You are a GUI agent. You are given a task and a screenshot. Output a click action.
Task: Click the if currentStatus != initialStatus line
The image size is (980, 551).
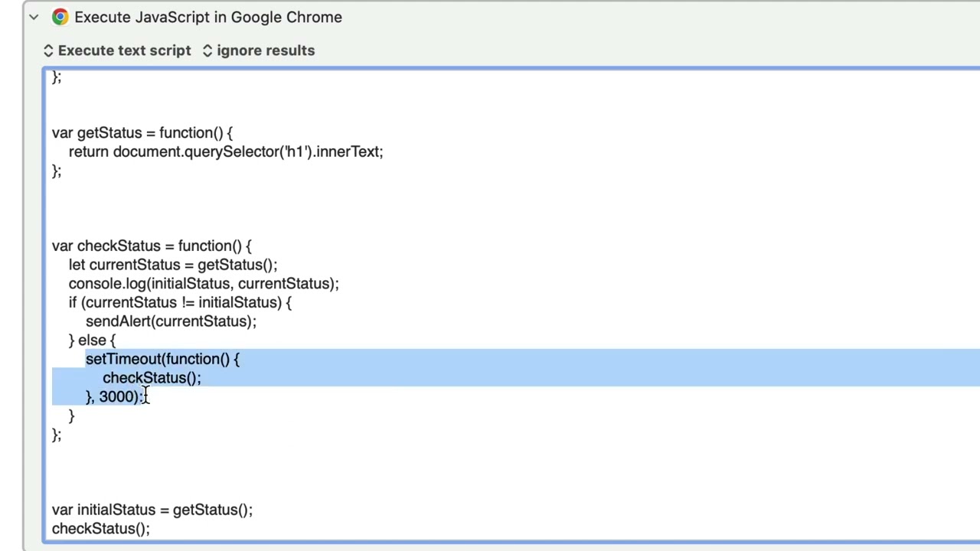click(x=180, y=302)
